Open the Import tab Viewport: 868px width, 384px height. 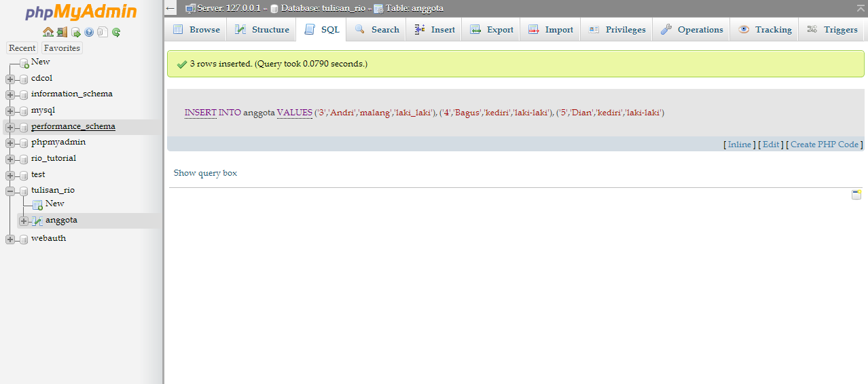tap(550, 30)
